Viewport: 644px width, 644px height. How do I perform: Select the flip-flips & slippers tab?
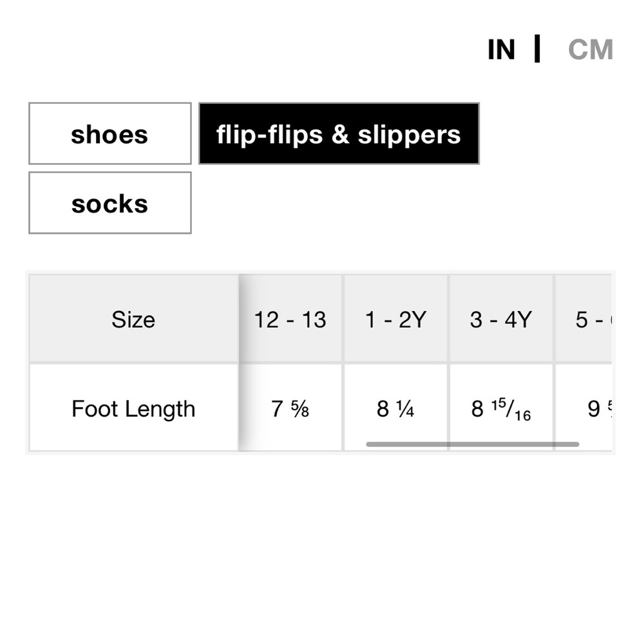click(339, 134)
